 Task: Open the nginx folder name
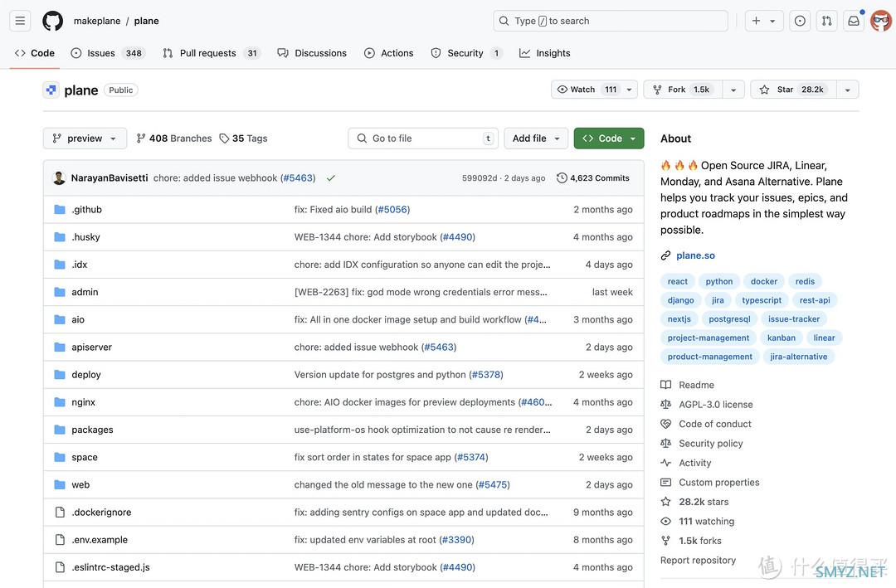click(x=84, y=401)
